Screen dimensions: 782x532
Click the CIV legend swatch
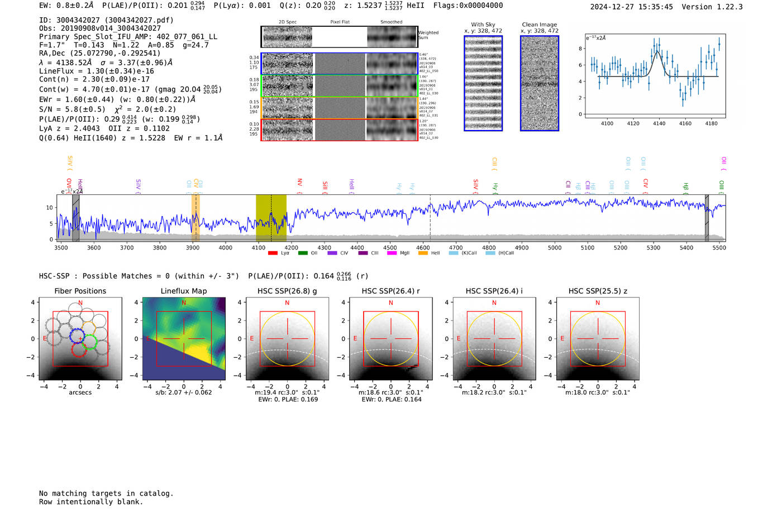pos(332,253)
